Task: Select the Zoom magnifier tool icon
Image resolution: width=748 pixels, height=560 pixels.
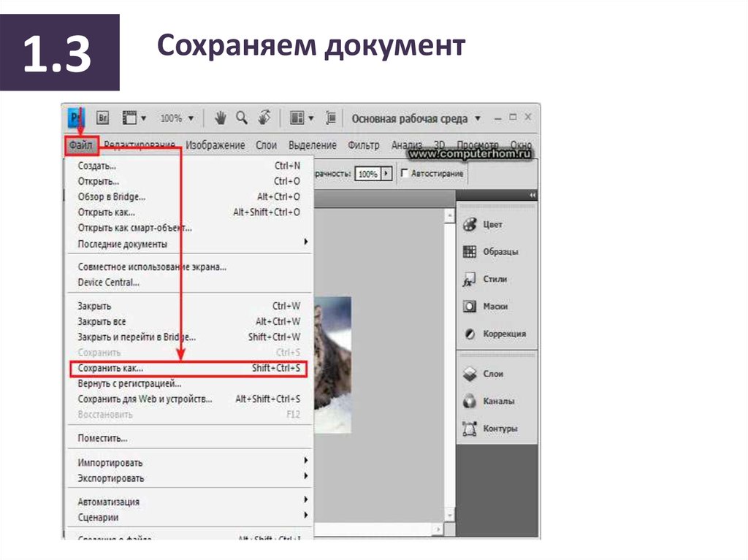Action: coord(241,118)
